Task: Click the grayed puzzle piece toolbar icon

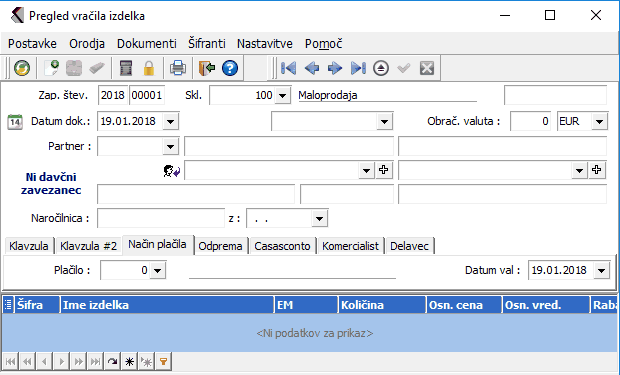Action: [x=74, y=68]
